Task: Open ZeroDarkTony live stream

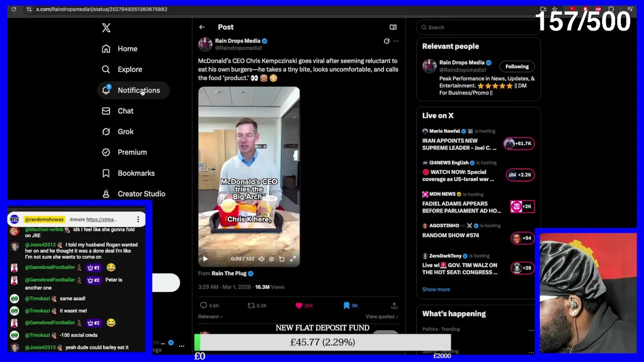Action: (x=459, y=269)
